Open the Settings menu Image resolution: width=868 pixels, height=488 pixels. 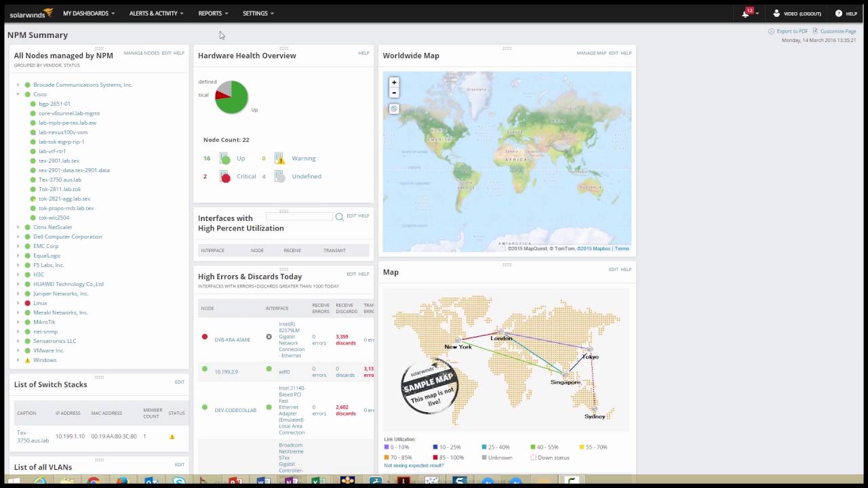coord(258,13)
